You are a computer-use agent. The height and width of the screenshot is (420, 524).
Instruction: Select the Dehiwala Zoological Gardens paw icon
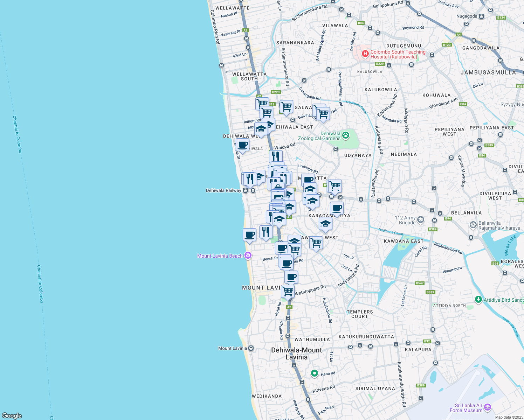(x=346, y=135)
